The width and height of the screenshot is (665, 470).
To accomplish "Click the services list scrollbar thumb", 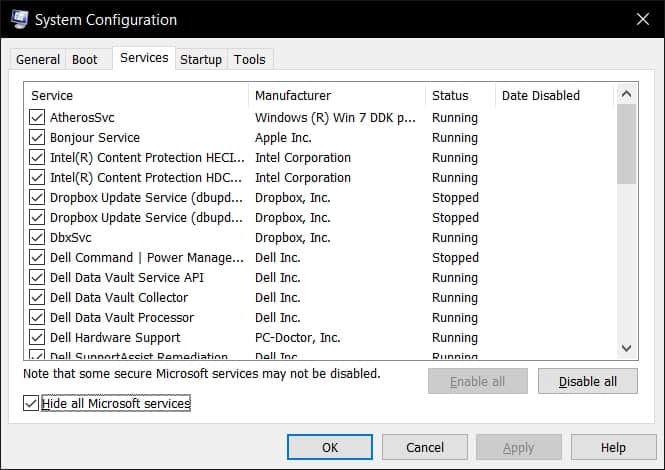I will [626, 144].
